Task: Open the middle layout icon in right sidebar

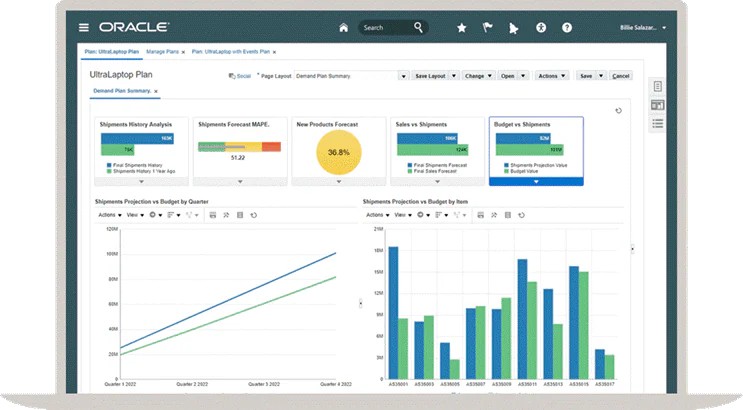Action: click(658, 105)
